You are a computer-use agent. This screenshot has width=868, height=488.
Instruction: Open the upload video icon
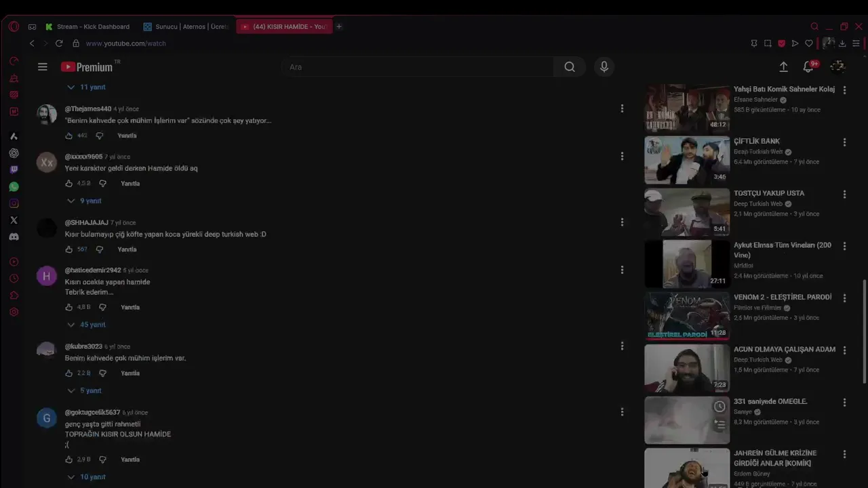tap(783, 67)
